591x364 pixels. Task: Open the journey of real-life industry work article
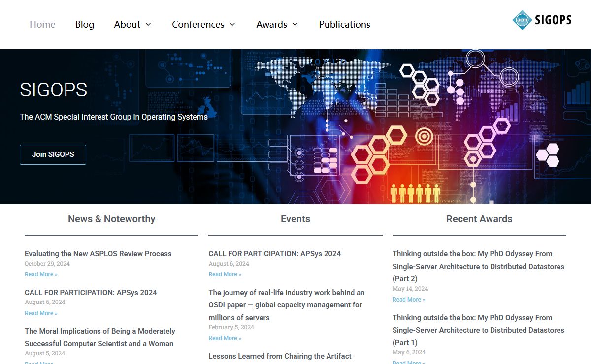287,305
